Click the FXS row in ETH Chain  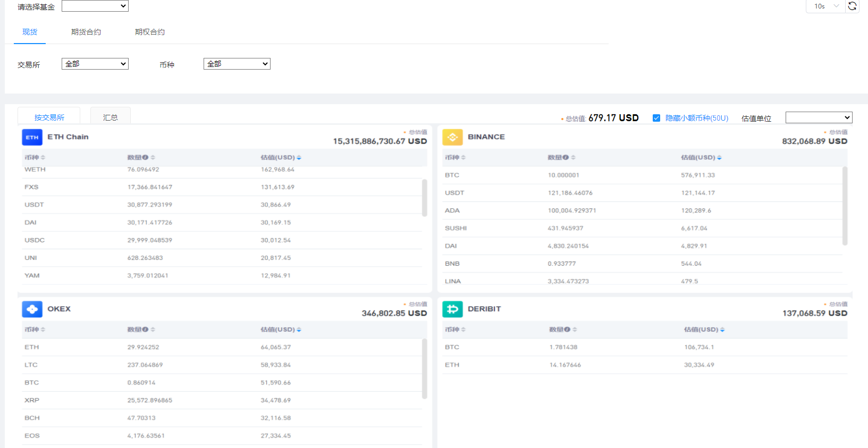click(x=222, y=187)
